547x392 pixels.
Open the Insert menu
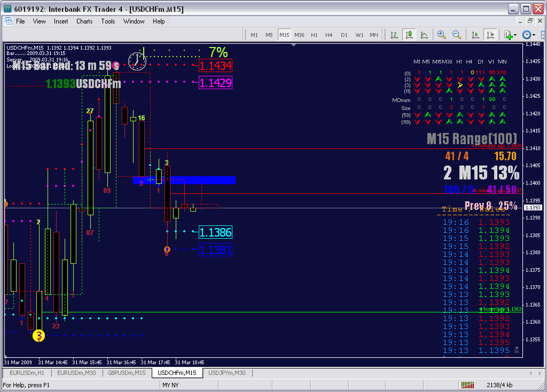pos(61,21)
